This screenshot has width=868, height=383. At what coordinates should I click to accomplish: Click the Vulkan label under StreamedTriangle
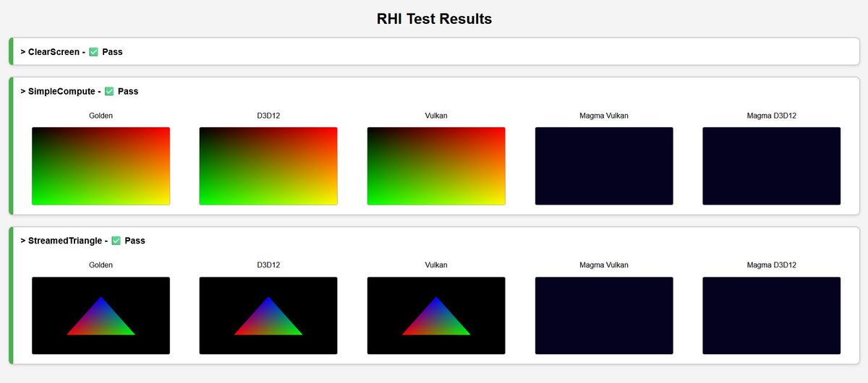[436, 265]
